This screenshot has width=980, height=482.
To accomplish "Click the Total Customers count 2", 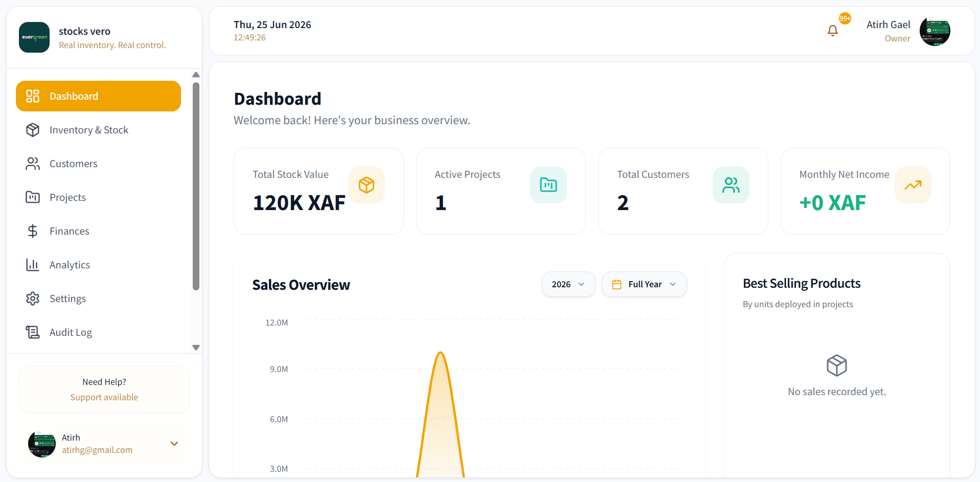I will click(x=623, y=203).
